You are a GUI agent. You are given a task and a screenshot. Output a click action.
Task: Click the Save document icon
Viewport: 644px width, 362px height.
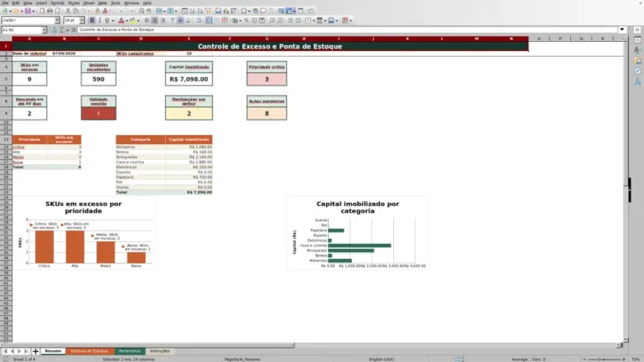[28, 11]
